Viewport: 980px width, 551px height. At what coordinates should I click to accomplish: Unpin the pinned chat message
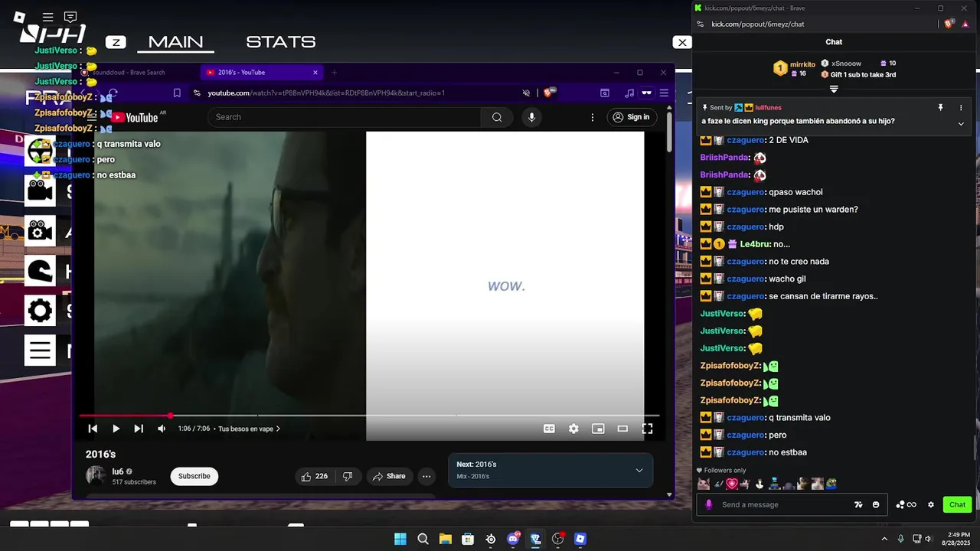pos(940,108)
